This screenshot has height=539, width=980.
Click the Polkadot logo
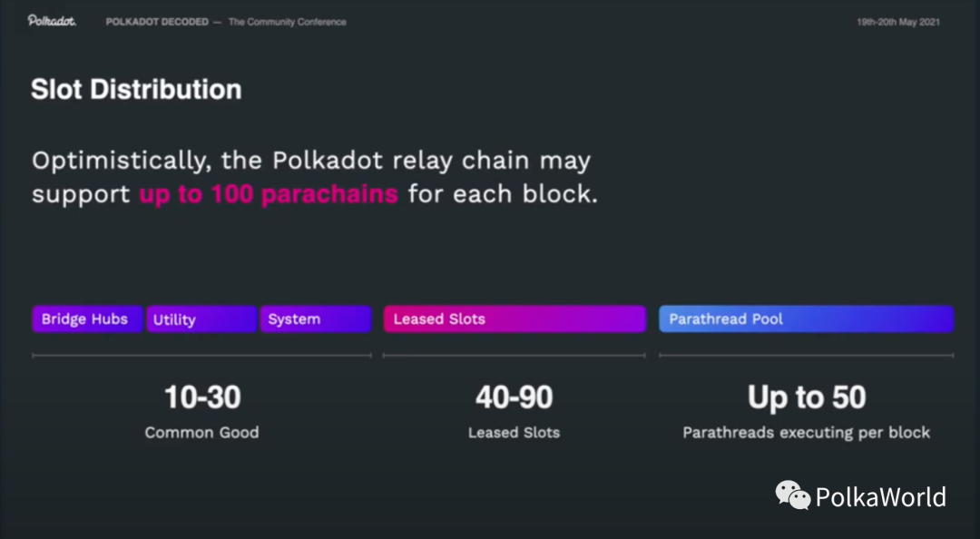click(52, 21)
